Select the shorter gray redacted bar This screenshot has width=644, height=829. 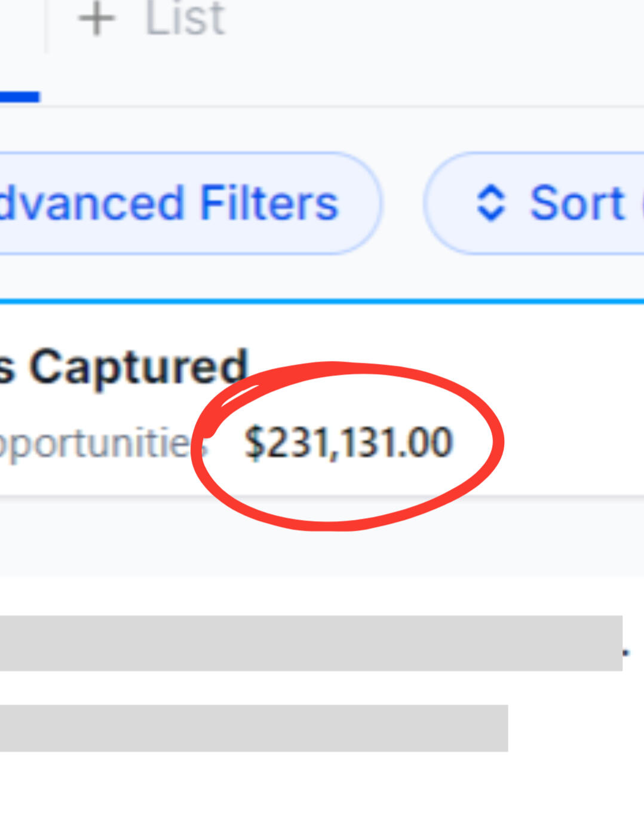(x=254, y=728)
